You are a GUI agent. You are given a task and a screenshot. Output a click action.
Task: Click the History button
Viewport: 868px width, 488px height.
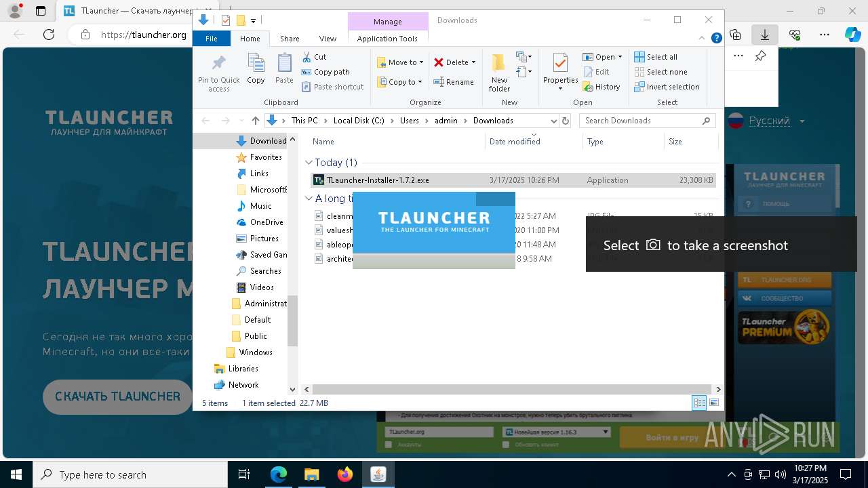601,87
